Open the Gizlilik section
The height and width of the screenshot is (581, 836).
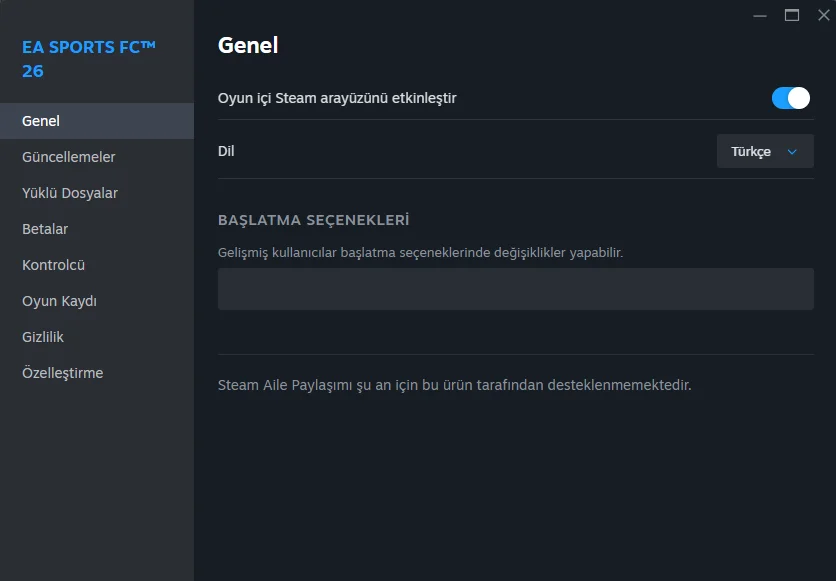point(43,337)
